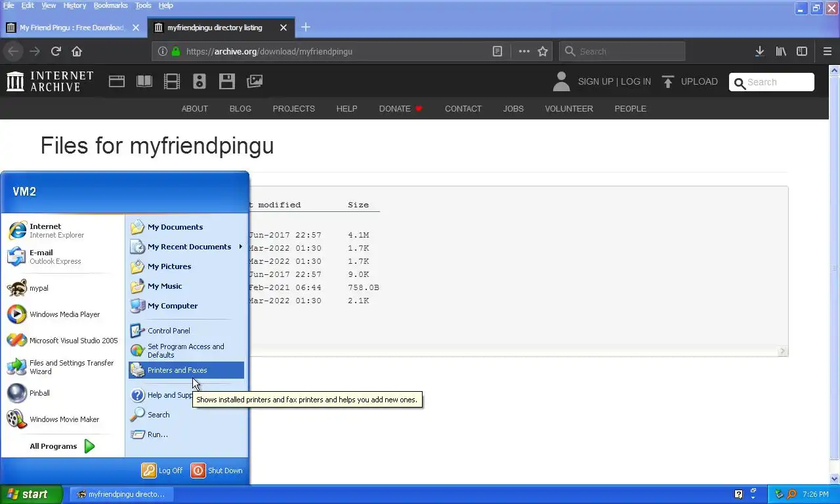This screenshot has width=840, height=504.
Task: Click the Windows start button
Action: point(31,494)
